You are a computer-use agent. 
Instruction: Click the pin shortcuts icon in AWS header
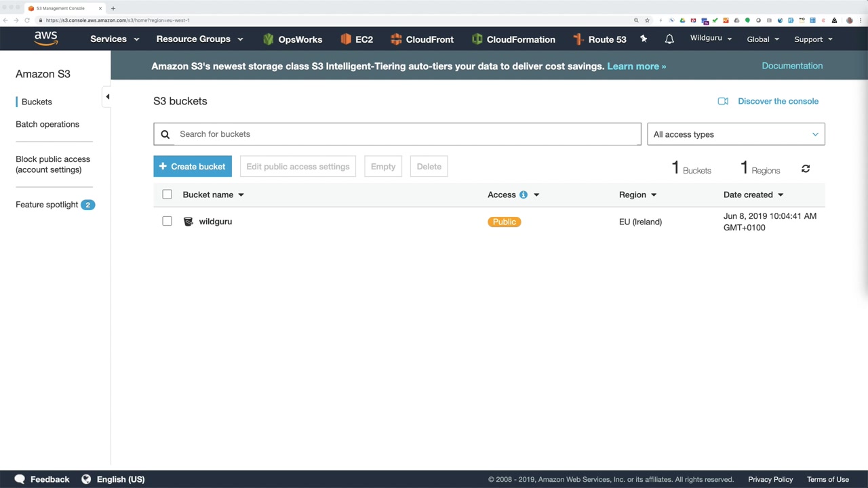[x=644, y=39]
